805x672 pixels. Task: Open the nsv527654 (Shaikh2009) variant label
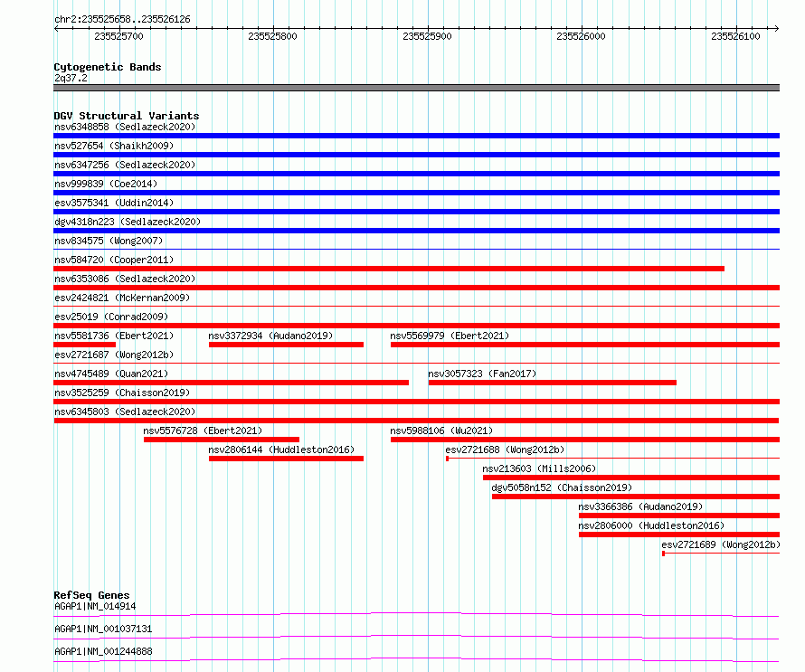click(114, 146)
